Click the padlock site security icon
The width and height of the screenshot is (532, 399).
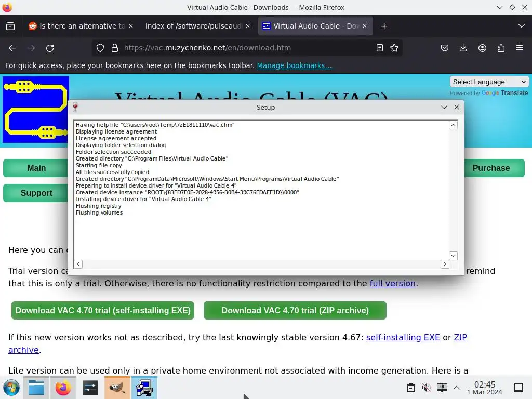pos(115,48)
